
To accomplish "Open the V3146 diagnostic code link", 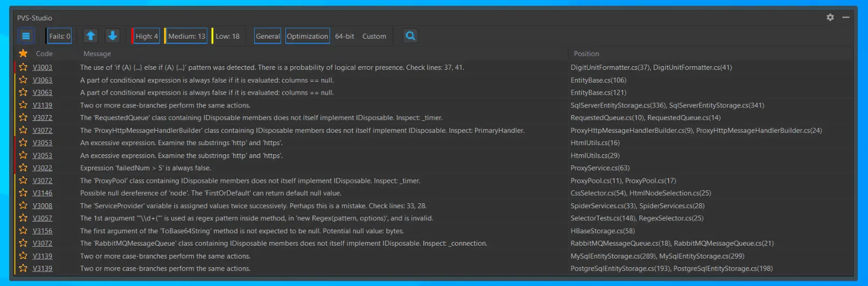I will click(x=43, y=193).
